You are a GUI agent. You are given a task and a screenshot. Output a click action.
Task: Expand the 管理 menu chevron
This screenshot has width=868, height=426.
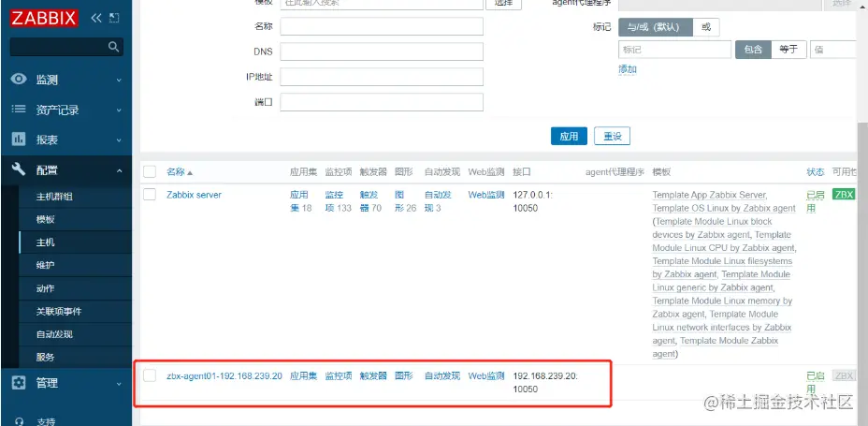coord(119,383)
